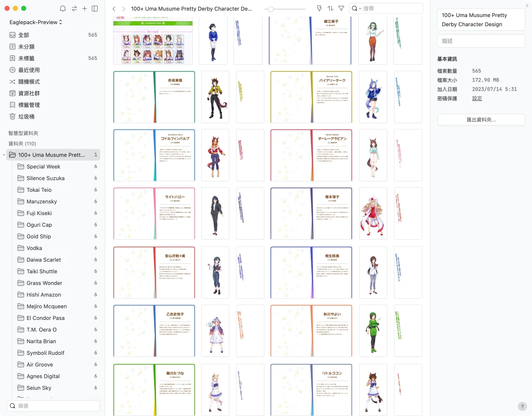Go back with the left chevron

coord(114,9)
